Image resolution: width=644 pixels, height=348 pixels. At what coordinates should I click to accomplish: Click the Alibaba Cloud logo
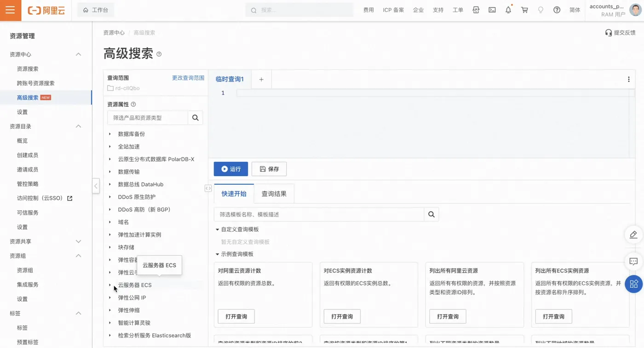pos(46,10)
